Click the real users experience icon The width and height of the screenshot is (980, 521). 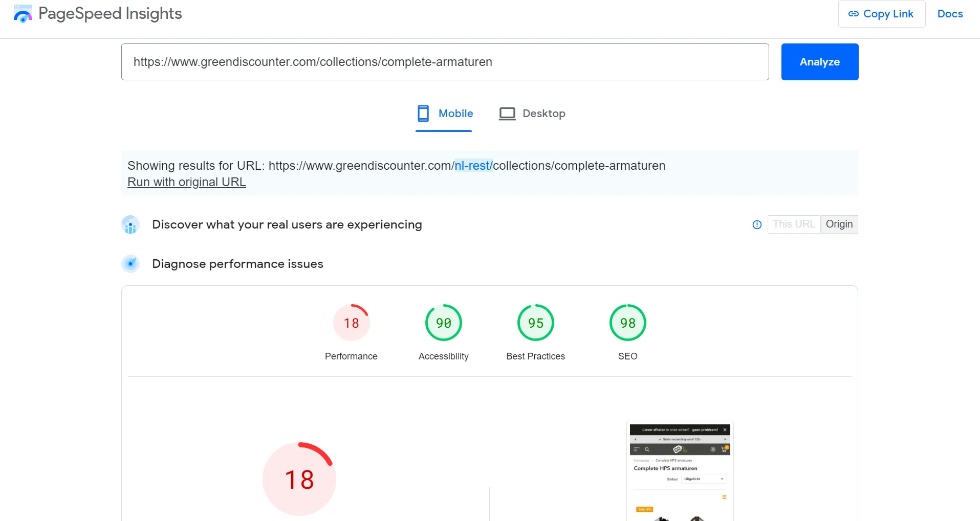point(130,224)
